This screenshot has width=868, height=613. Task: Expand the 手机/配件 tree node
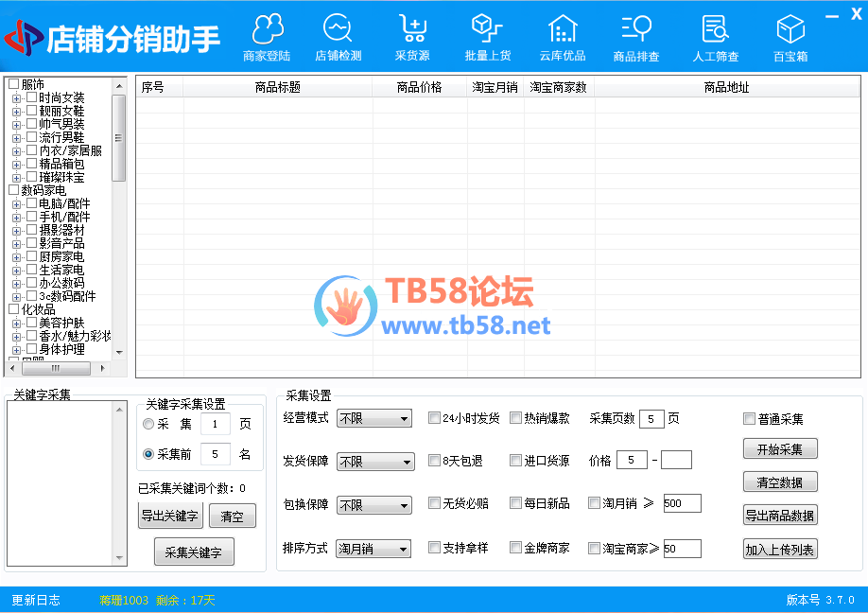(16, 218)
